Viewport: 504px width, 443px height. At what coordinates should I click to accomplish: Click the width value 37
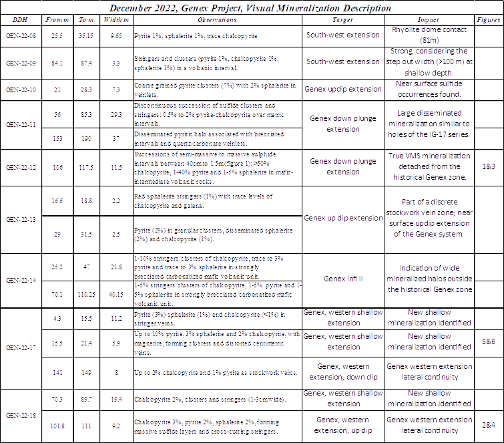click(x=116, y=139)
